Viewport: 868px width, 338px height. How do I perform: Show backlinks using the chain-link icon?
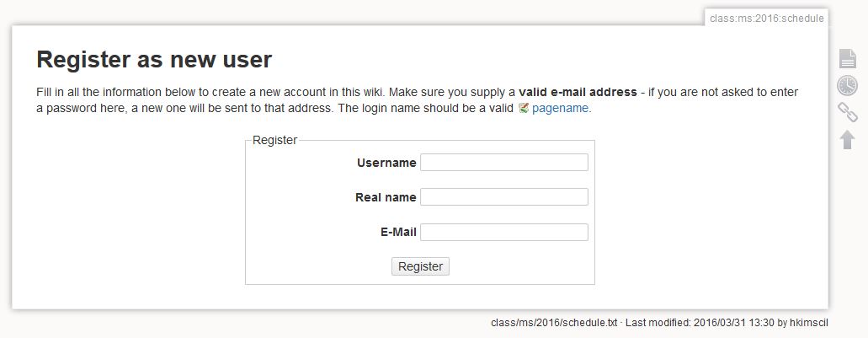847,112
